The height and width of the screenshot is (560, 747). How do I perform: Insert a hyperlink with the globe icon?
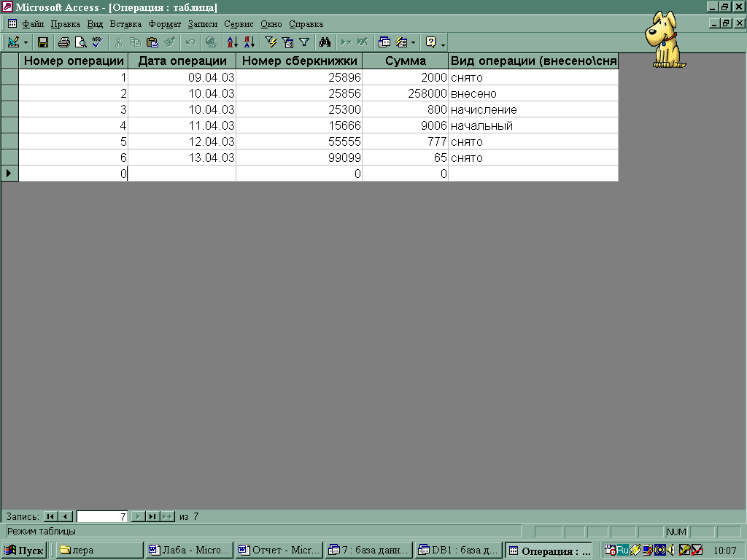click(211, 42)
